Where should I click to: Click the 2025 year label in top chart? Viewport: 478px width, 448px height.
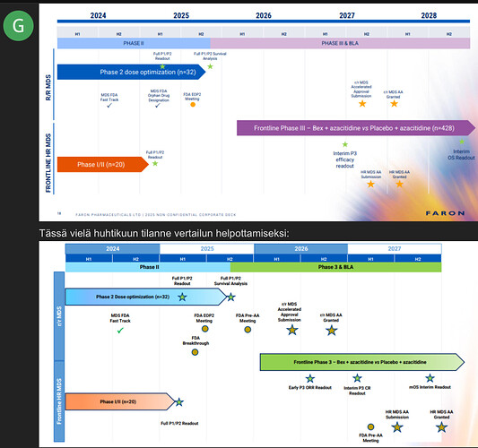coord(181,15)
